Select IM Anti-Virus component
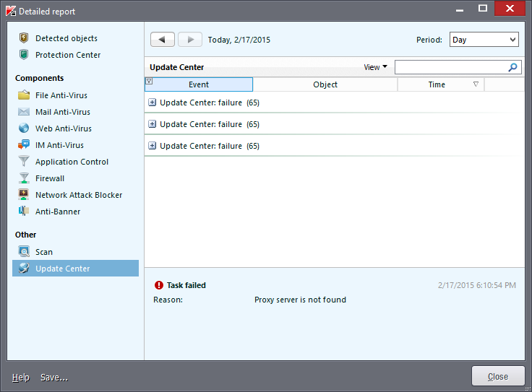The height and width of the screenshot is (392, 532). coord(59,145)
